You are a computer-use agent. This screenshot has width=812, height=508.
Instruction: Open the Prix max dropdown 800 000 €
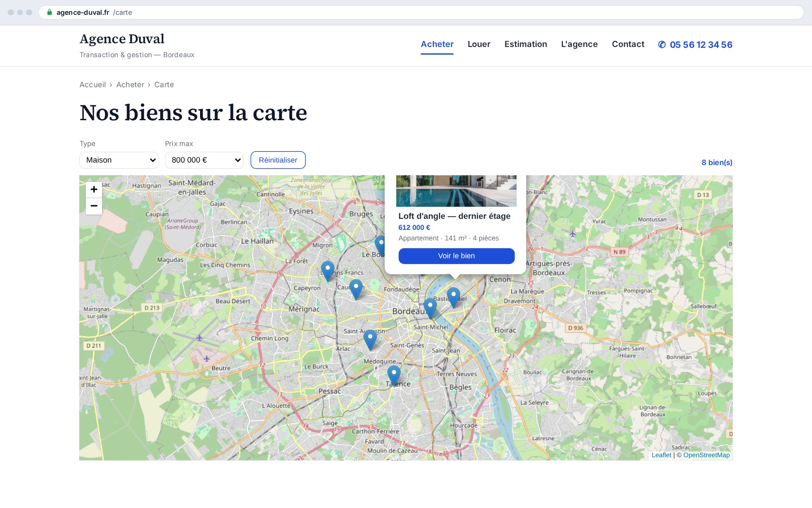204,160
